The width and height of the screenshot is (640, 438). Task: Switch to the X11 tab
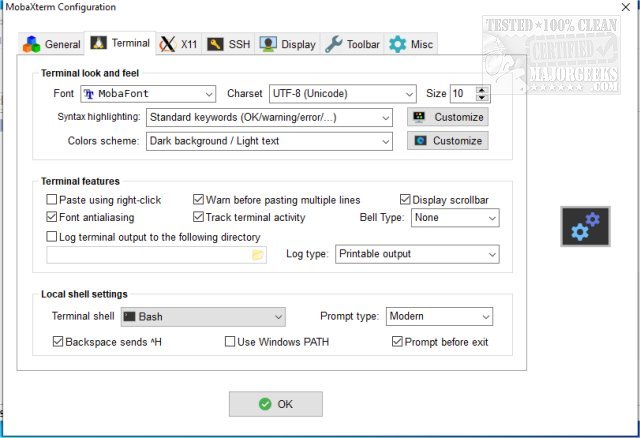(179, 44)
